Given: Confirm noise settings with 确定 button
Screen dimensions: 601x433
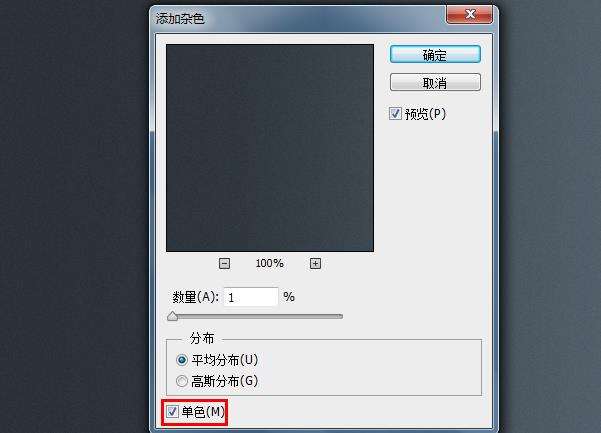Looking at the screenshot, I should 435,54.
